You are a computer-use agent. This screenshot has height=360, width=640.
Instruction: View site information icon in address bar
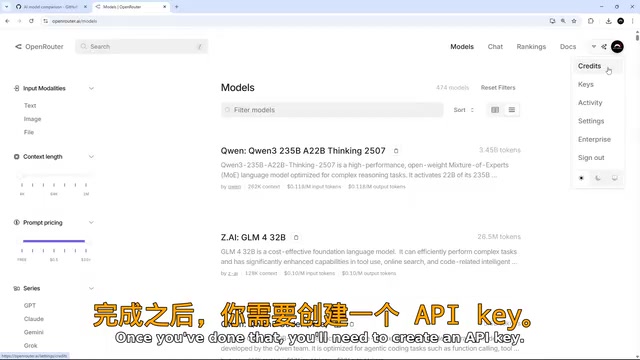click(x=45, y=21)
